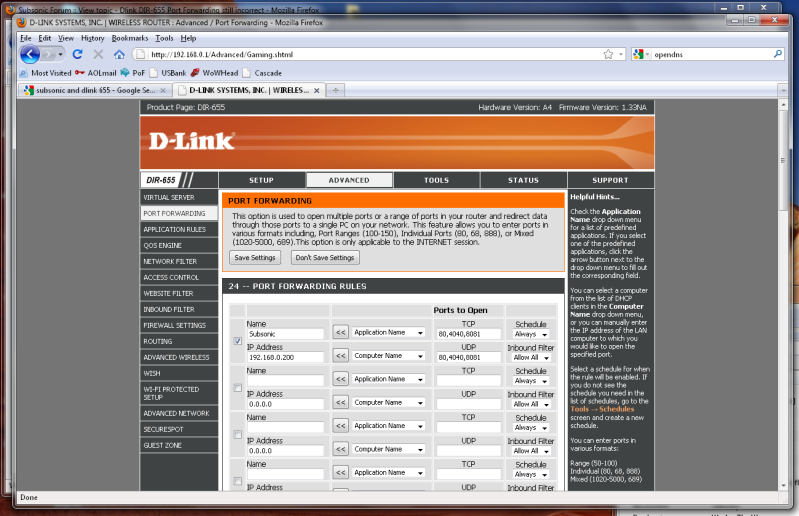Viewport: 799px width, 516px height.
Task: Follow the Tools → Schedules hint link
Action: [x=602, y=409]
